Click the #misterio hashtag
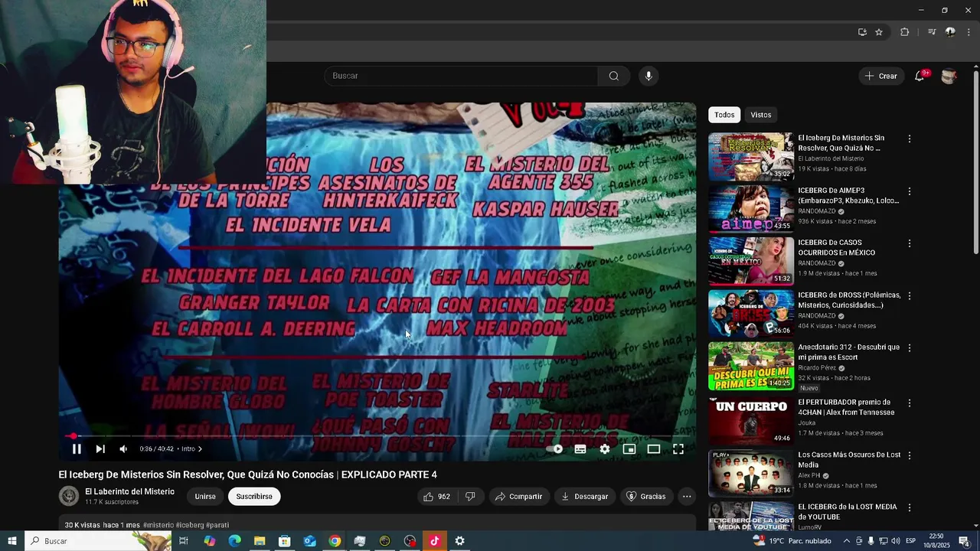 point(158,525)
